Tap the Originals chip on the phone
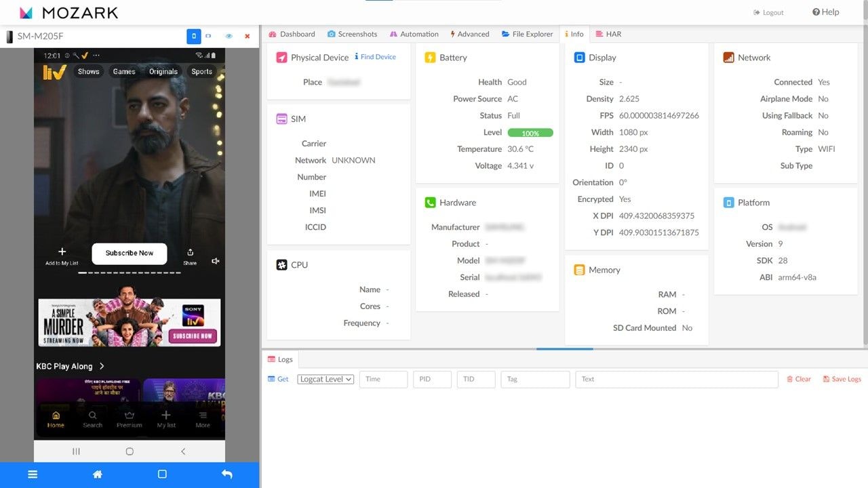868x488 pixels. pos(163,71)
